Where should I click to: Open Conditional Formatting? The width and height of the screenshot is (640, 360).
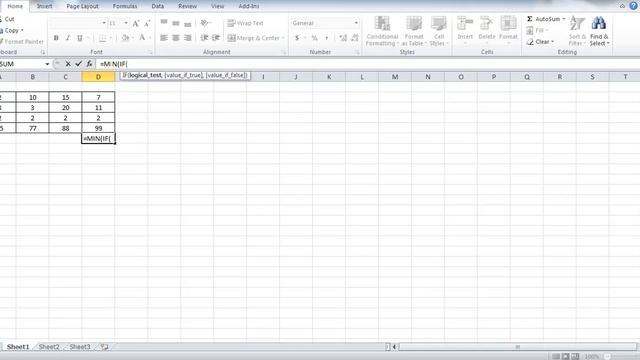pyautogui.click(x=382, y=31)
